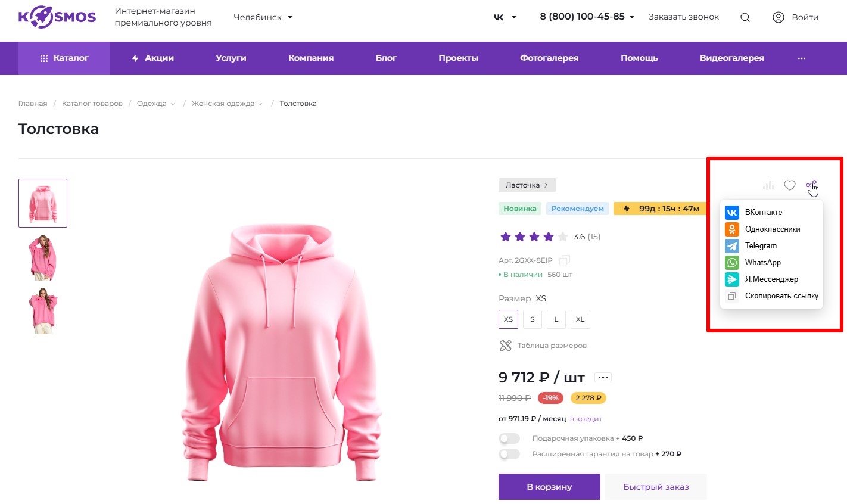Open the Таблица размеров link

coord(551,346)
